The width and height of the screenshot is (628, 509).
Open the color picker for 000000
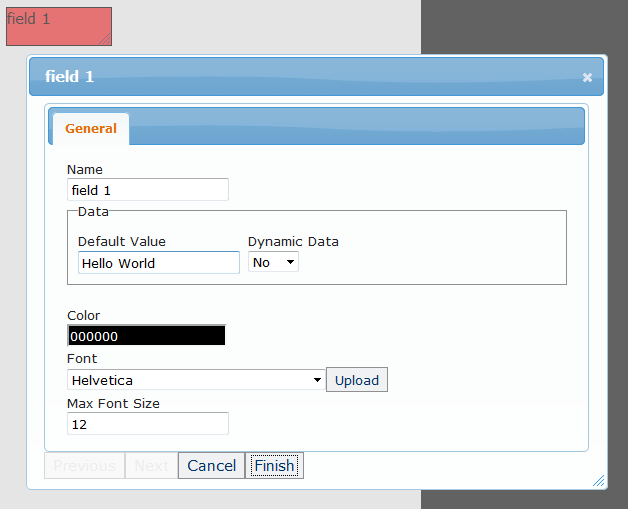[x=146, y=335]
